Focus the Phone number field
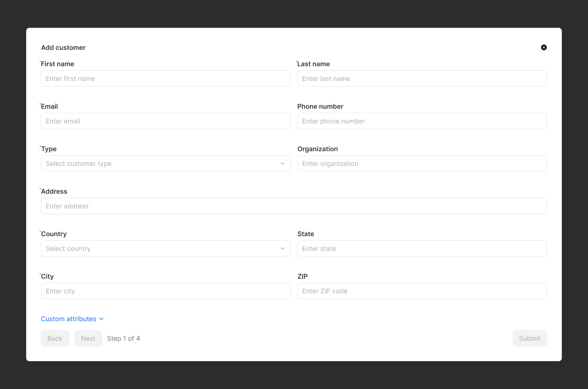This screenshot has height=389, width=588. point(422,121)
